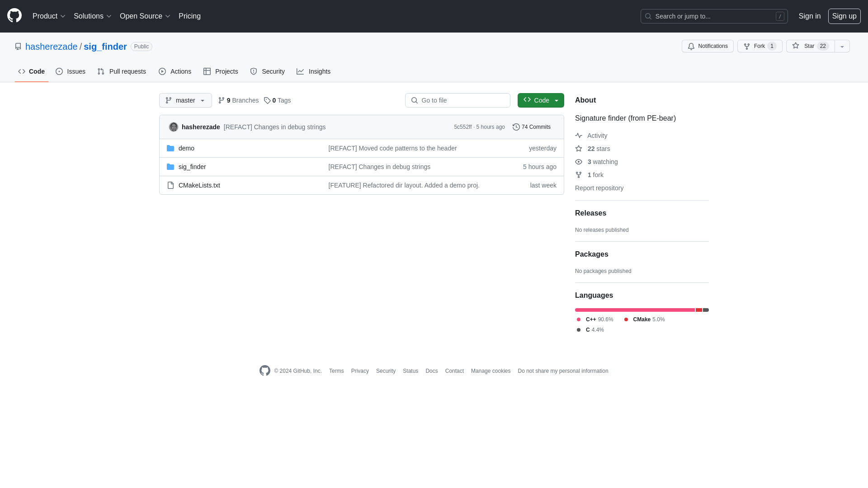Screen dimensions: 868x488
Task: Open the Security tab
Action: 268,71
